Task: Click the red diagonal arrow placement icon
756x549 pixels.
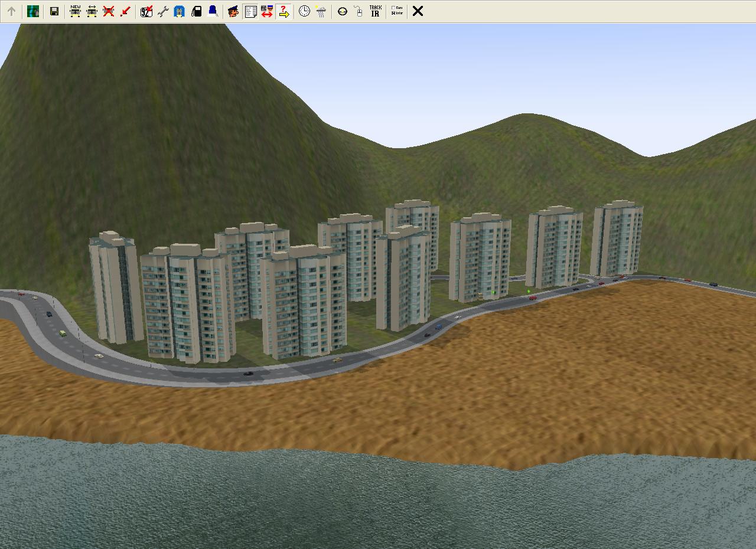Action: point(125,11)
